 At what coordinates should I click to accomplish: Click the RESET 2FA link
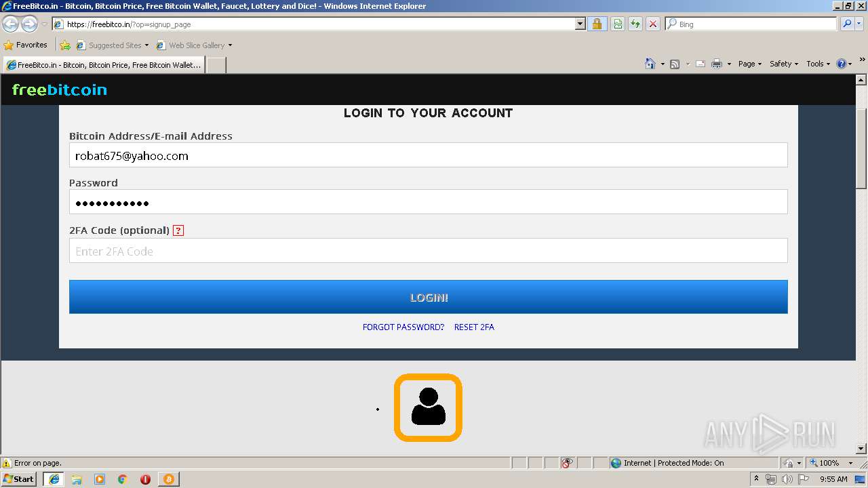[474, 327]
